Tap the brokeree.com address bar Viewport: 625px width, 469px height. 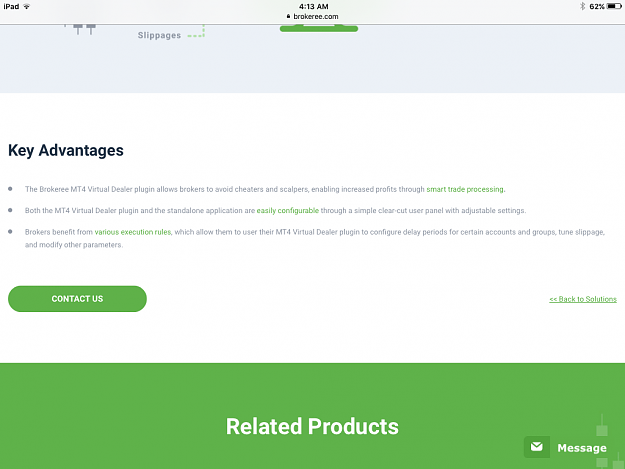pos(312,16)
